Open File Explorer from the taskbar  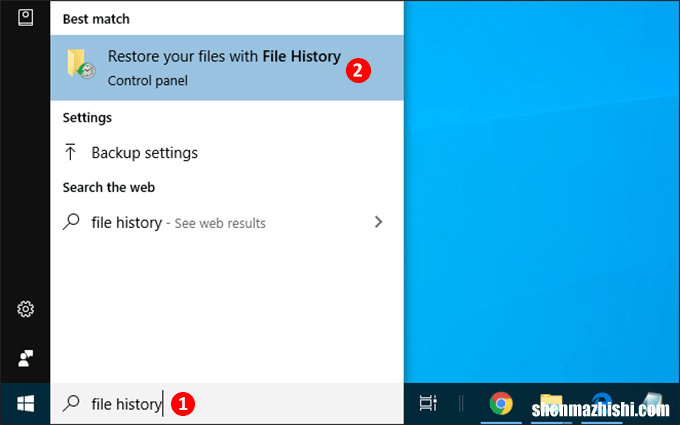point(552,404)
